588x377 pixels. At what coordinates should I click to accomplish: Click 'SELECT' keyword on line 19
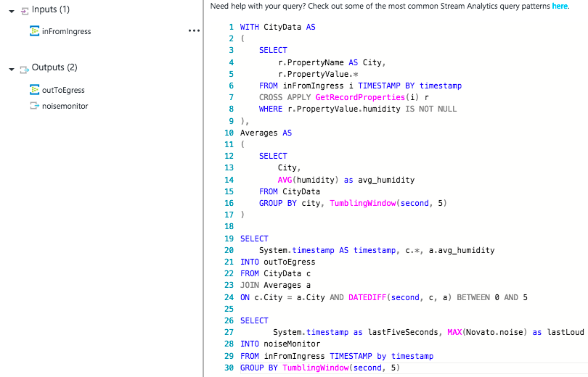pyautogui.click(x=254, y=239)
